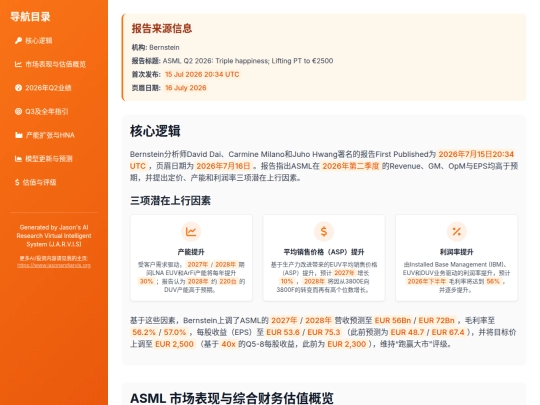Click the 15 Jul 2026 20:34 UTC timestamp

point(202,74)
